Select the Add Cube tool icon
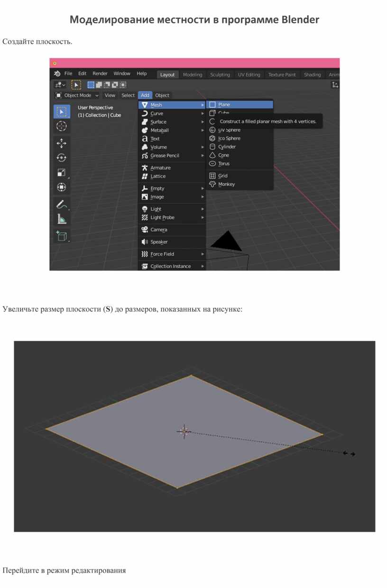Image resolution: width=387 pixels, height=588 pixels. pos(62,236)
